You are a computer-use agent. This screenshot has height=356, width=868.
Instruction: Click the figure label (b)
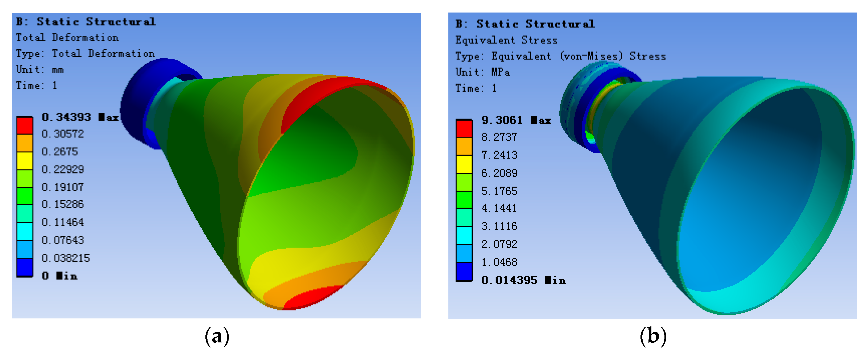(x=653, y=337)
